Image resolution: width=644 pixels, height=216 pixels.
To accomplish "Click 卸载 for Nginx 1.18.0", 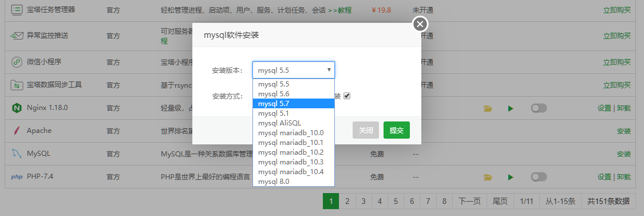I will pyautogui.click(x=623, y=108).
